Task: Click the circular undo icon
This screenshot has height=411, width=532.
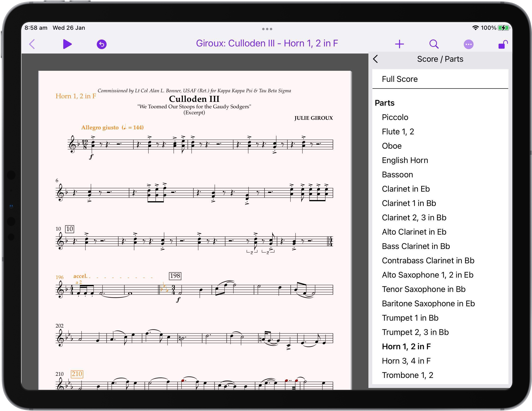Action: point(101,44)
